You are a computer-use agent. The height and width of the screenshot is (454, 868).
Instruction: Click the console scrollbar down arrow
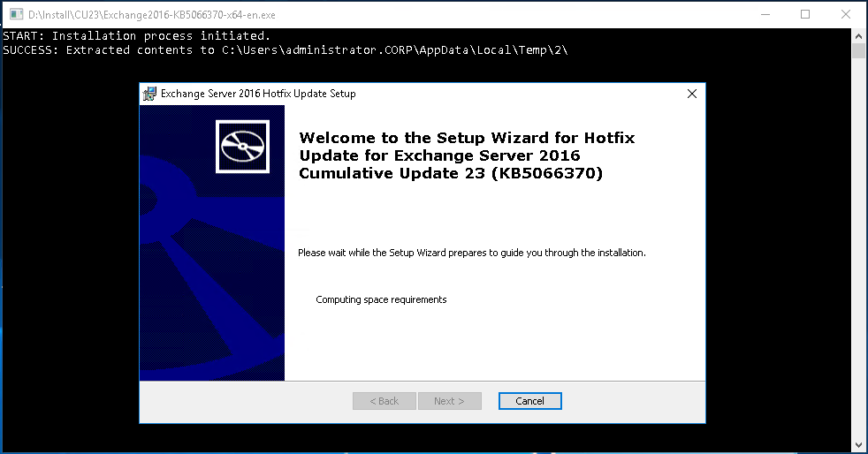pos(859,445)
